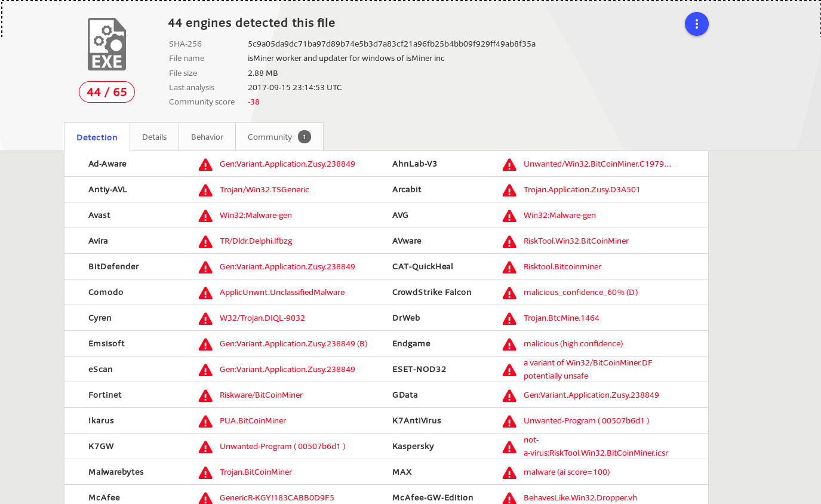This screenshot has width=821, height=504.
Task: Click the Ad-Aware engine name
Action: (x=107, y=164)
